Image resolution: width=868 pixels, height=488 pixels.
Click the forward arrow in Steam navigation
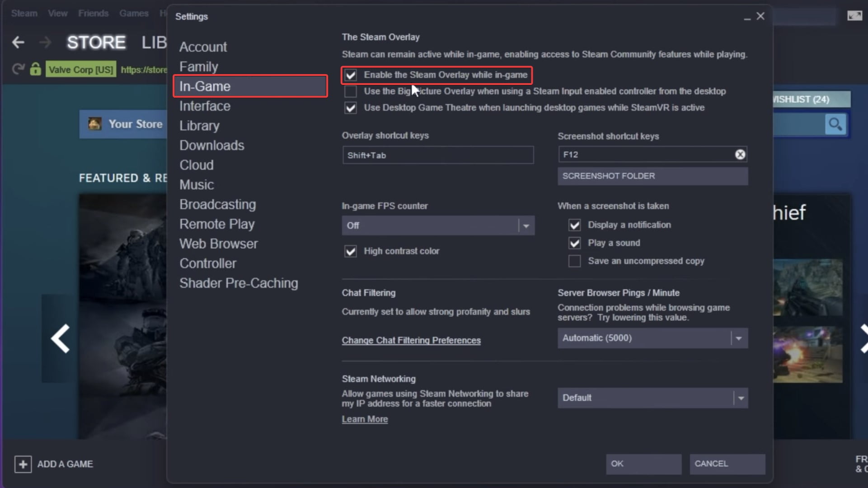pos(45,42)
